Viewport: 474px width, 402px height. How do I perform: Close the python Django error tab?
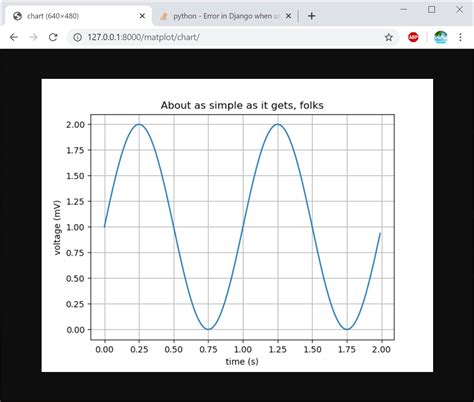click(x=289, y=16)
